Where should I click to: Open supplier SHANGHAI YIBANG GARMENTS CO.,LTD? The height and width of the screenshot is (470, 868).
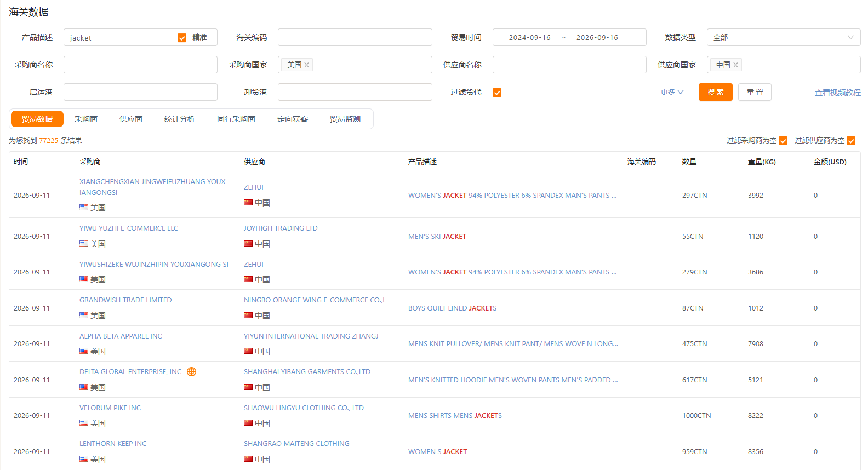pos(307,372)
